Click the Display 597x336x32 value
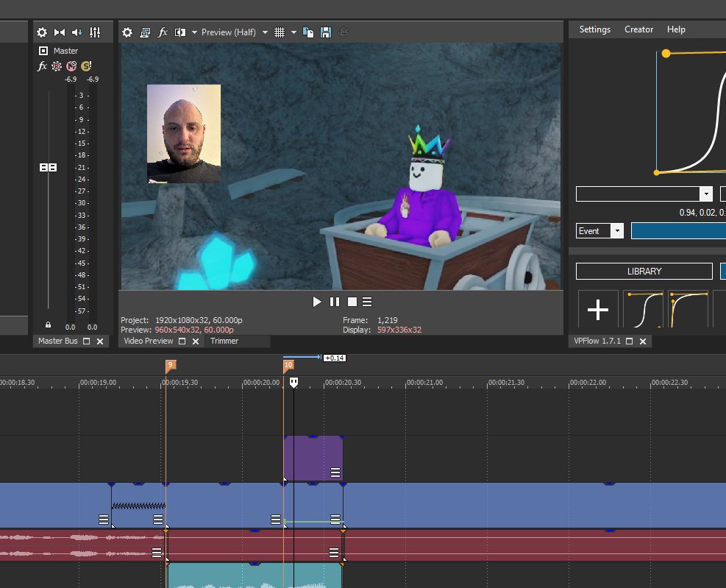 tap(399, 330)
